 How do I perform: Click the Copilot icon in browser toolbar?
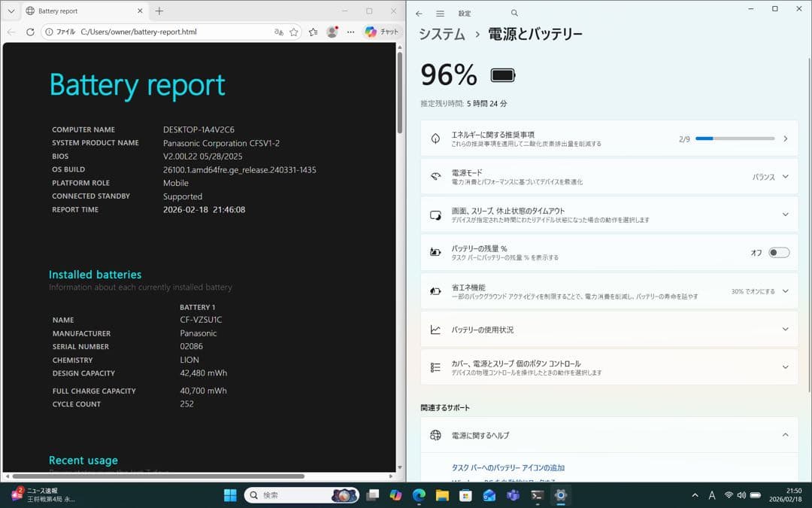tap(371, 32)
